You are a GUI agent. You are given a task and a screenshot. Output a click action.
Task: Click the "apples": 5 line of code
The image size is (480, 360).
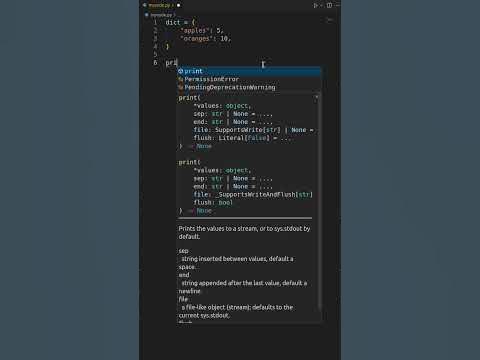201,30
